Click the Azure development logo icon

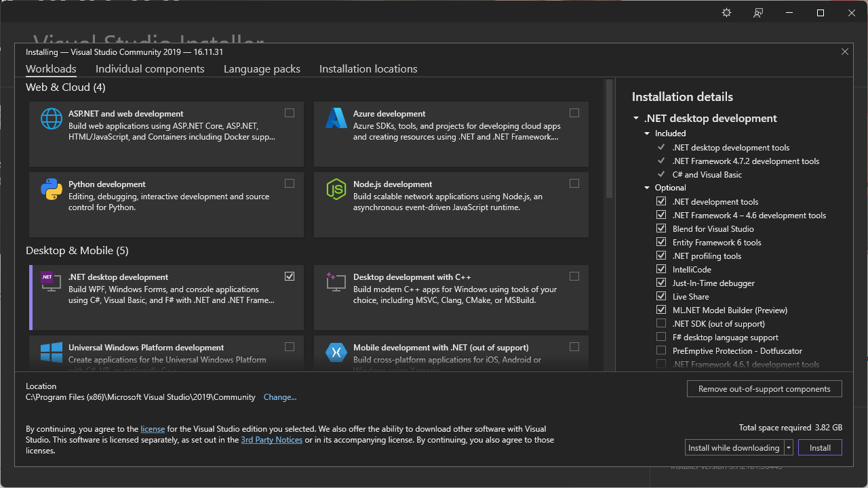(x=336, y=119)
